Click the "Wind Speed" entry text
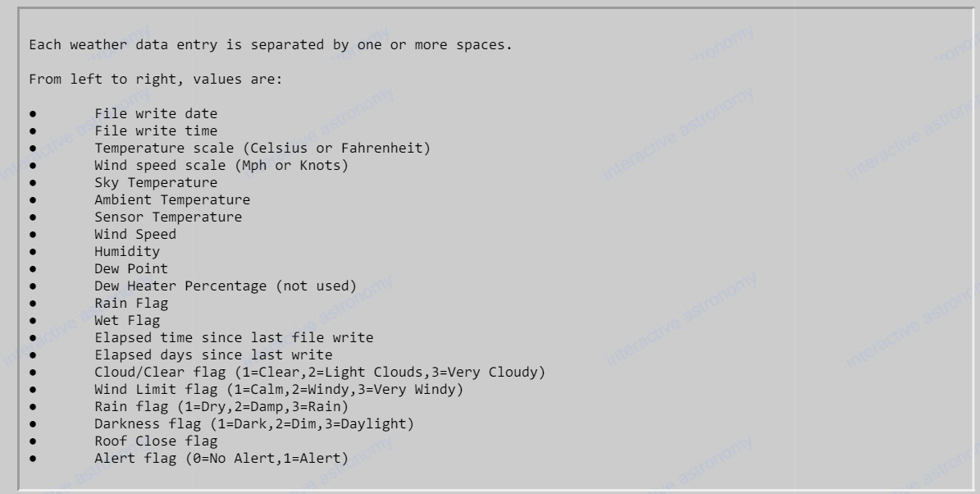Viewport: 980px width, 494px height. point(135,234)
